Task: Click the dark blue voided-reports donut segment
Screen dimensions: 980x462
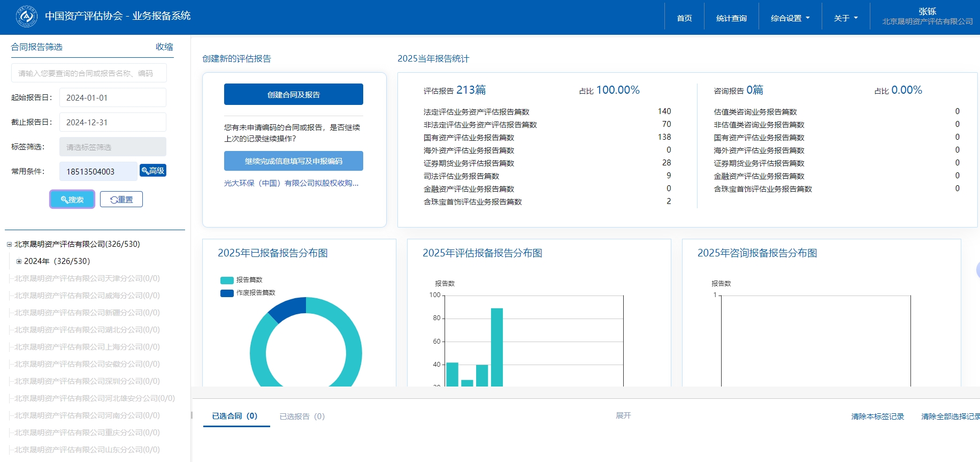Action: 288,309
